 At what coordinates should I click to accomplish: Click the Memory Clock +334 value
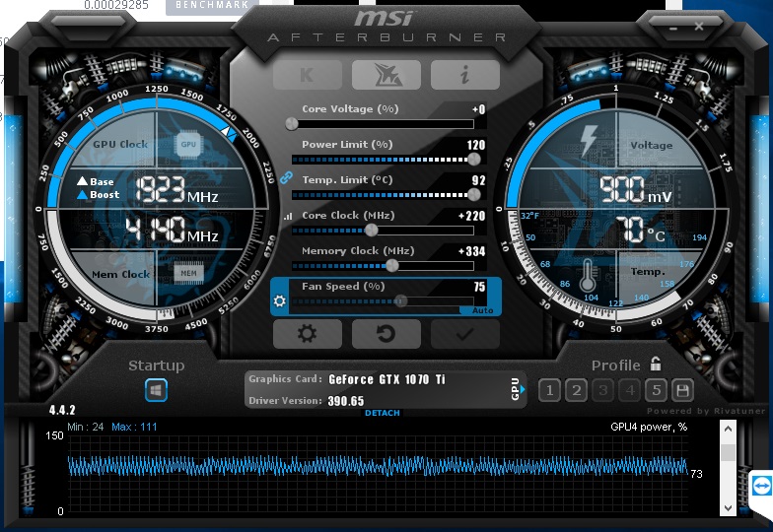(x=471, y=251)
